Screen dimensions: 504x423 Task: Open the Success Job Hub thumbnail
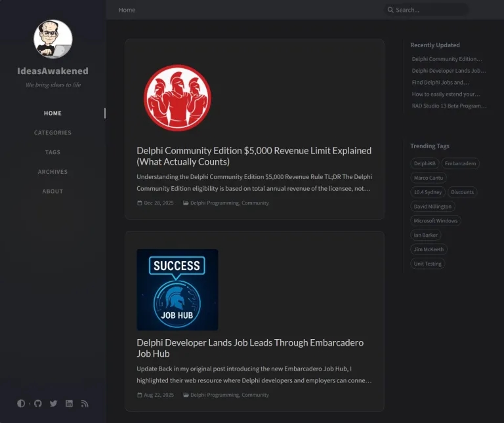(177, 289)
